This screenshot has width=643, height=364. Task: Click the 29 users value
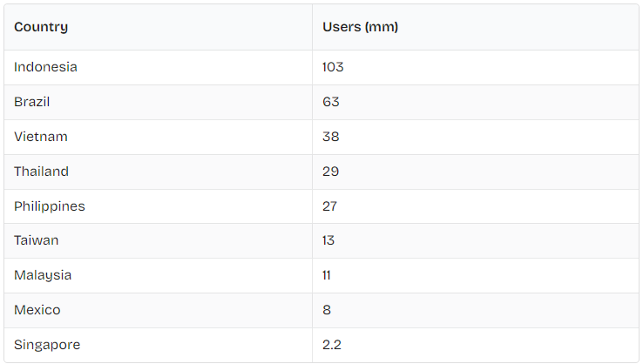[x=331, y=172]
